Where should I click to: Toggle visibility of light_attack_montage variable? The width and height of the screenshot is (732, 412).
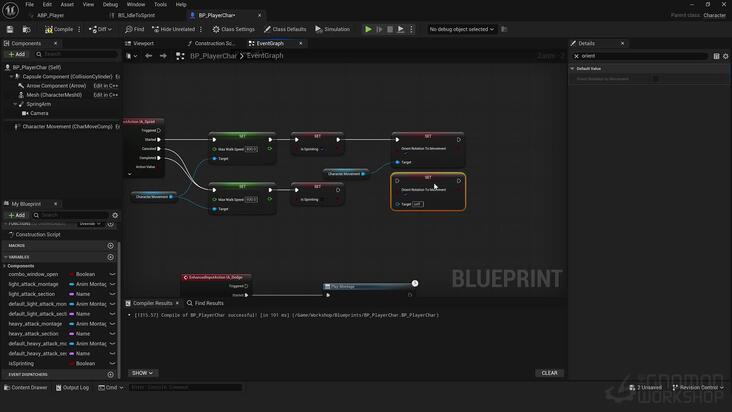click(x=113, y=284)
